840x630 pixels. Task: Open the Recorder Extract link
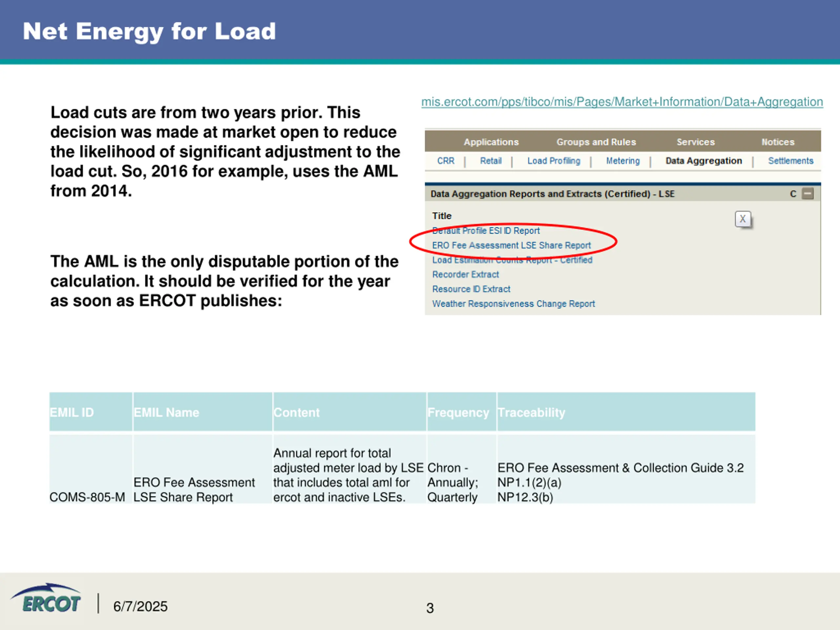(x=466, y=275)
